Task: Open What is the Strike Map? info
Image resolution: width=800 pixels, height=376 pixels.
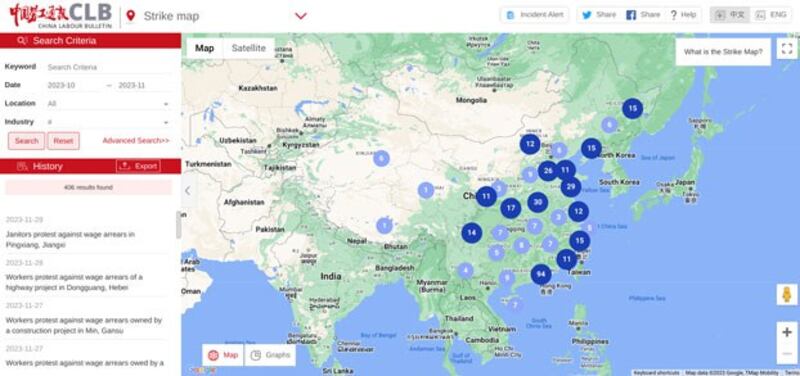Action: point(723,52)
